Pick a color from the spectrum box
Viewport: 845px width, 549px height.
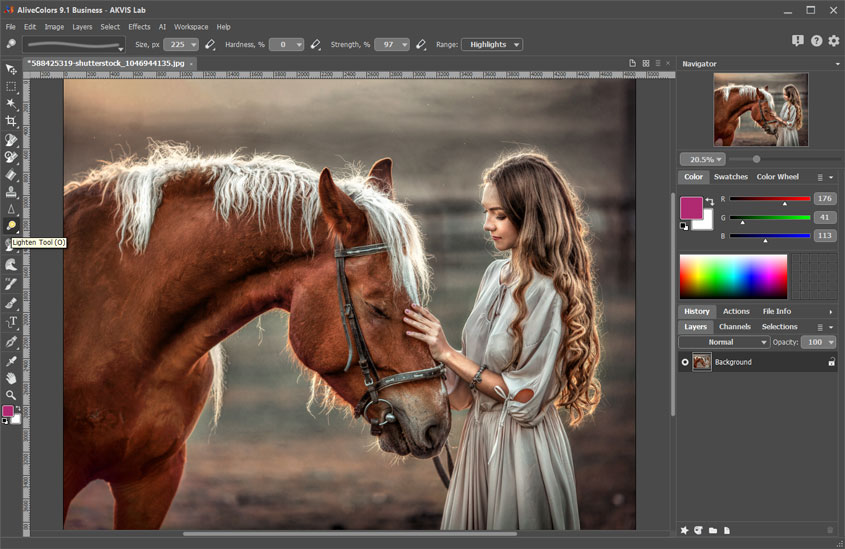pyautogui.click(x=733, y=277)
